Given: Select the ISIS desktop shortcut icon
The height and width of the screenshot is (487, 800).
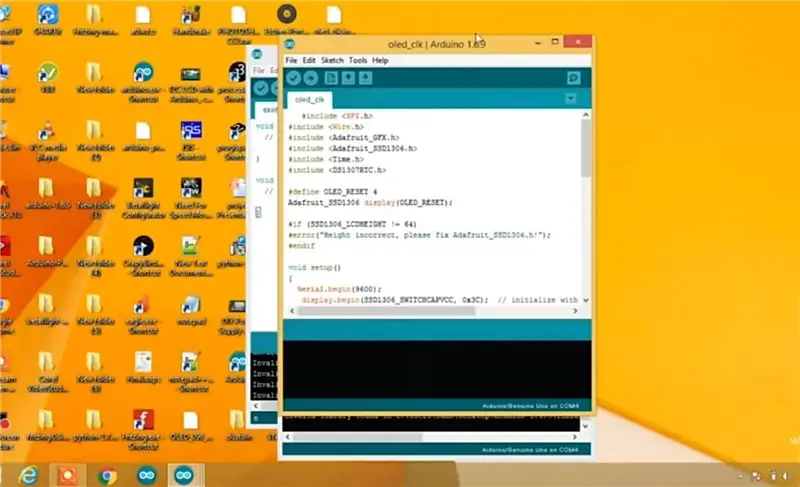Looking at the screenshot, I should 191,140.
